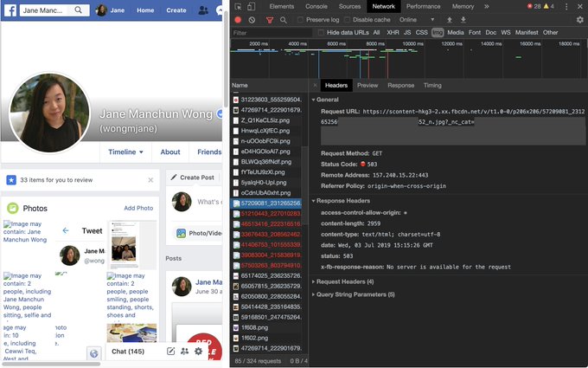Toggle the CSS resource type filter

click(x=421, y=33)
